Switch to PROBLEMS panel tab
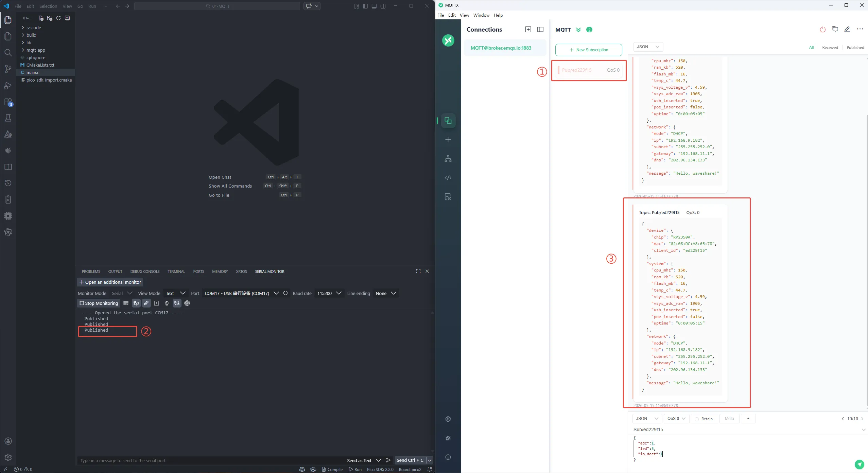 click(91, 271)
